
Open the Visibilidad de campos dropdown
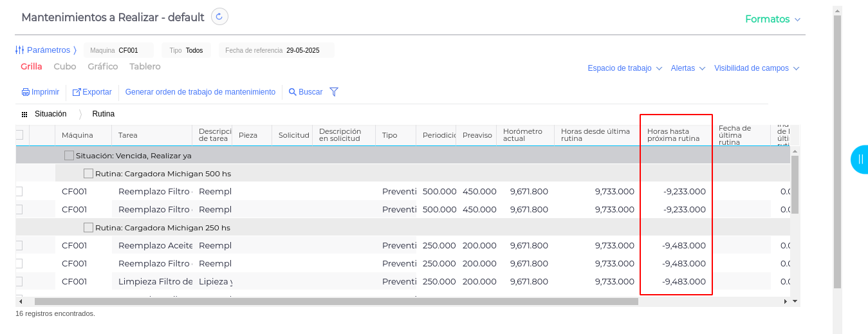click(756, 68)
